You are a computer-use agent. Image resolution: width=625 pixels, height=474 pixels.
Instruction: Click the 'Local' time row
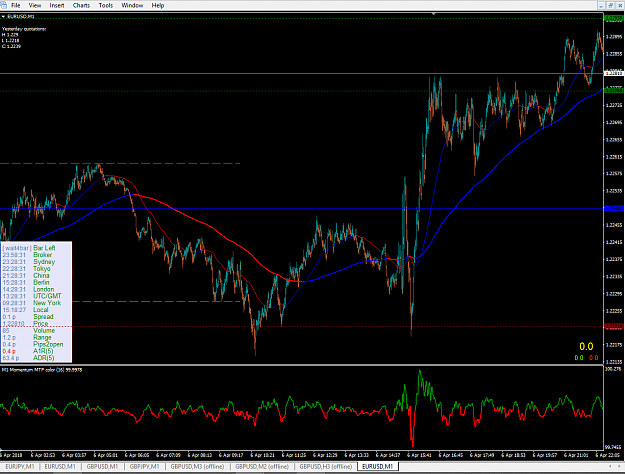25,310
